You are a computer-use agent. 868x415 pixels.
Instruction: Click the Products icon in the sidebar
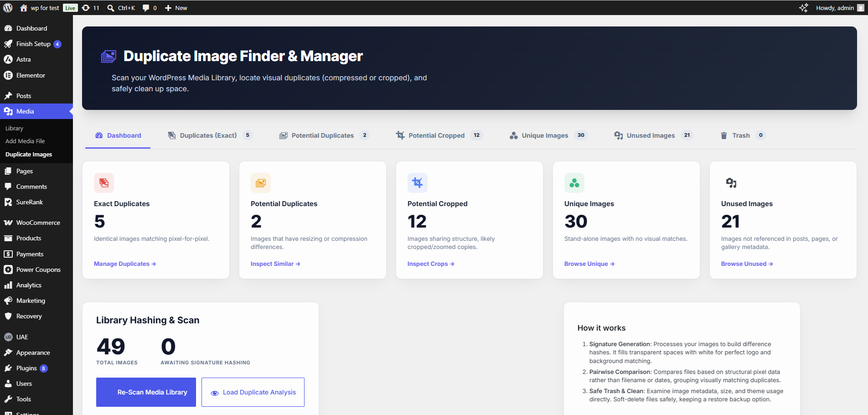pyautogui.click(x=8, y=238)
